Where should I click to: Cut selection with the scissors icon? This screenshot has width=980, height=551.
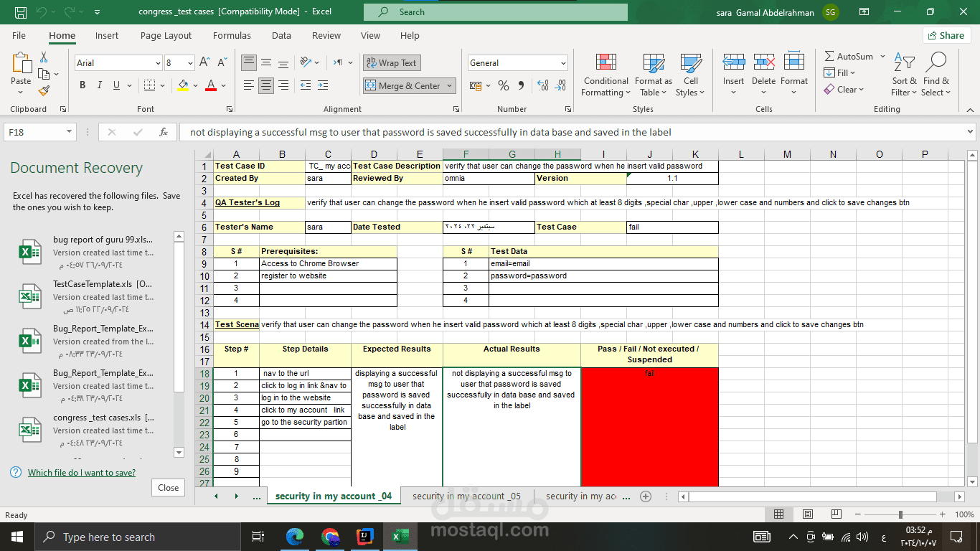[44, 57]
